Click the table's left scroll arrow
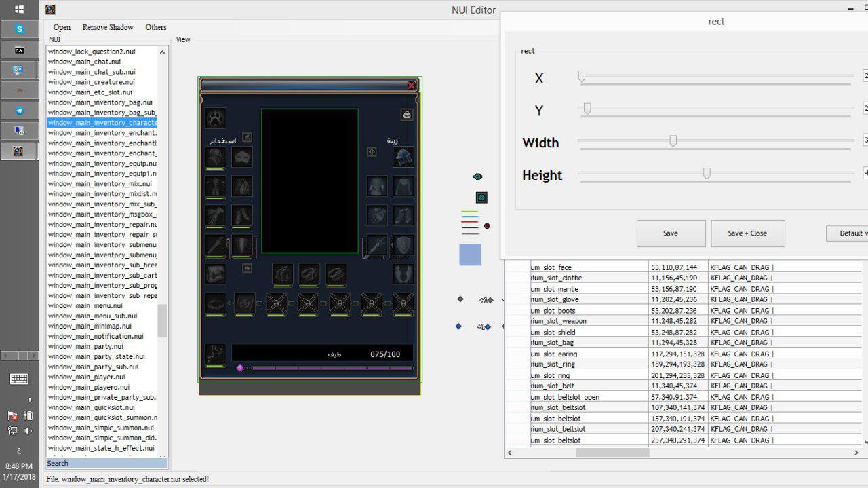 click(511, 453)
